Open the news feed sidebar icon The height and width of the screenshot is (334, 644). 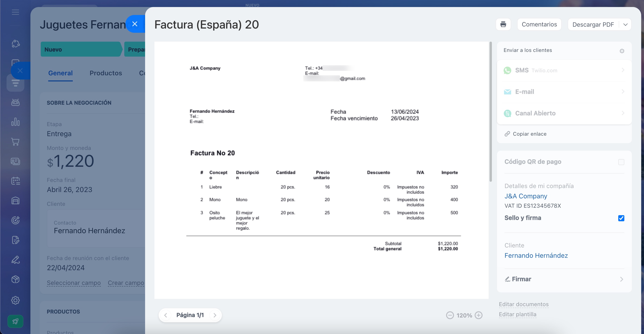(x=15, y=161)
